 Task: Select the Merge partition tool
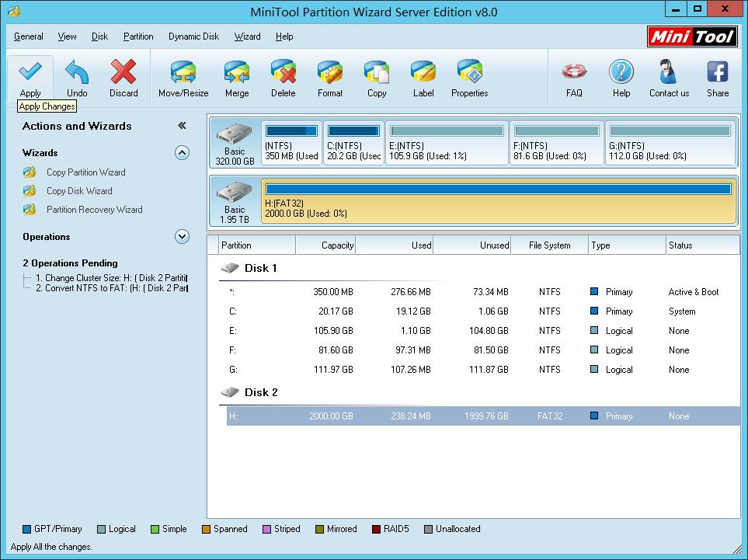point(237,78)
